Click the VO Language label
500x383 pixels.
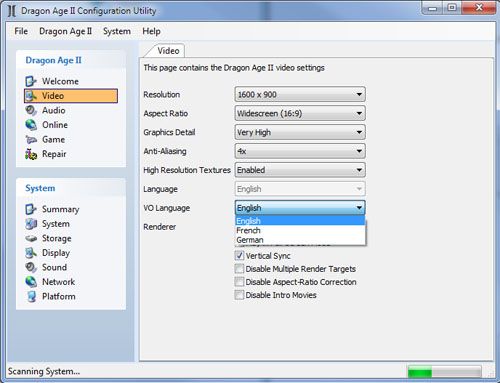pos(166,208)
